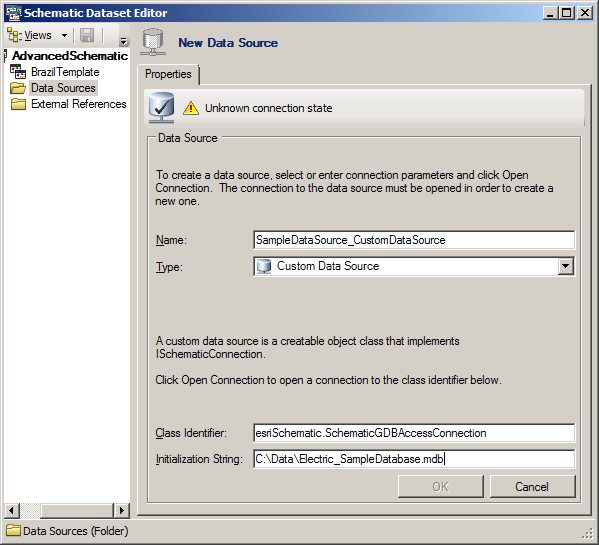The width and height of the screenshot is (599, 545).
Task: Click the Schematic Dataset Editor title icon
Action: 13,13
